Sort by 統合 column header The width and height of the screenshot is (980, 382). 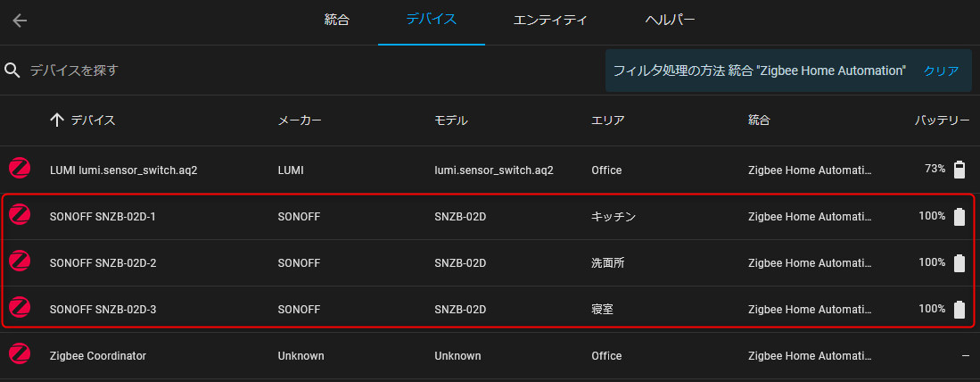pos(759,120)
